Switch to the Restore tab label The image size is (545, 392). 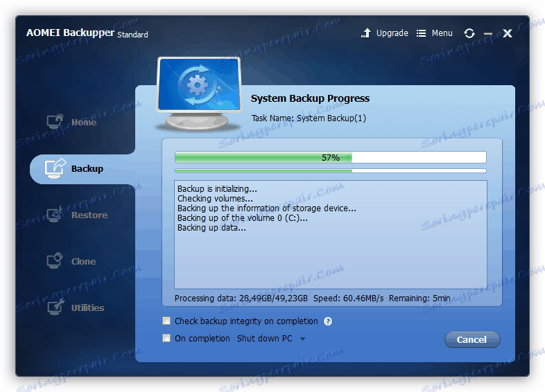[x=89, y=215]
